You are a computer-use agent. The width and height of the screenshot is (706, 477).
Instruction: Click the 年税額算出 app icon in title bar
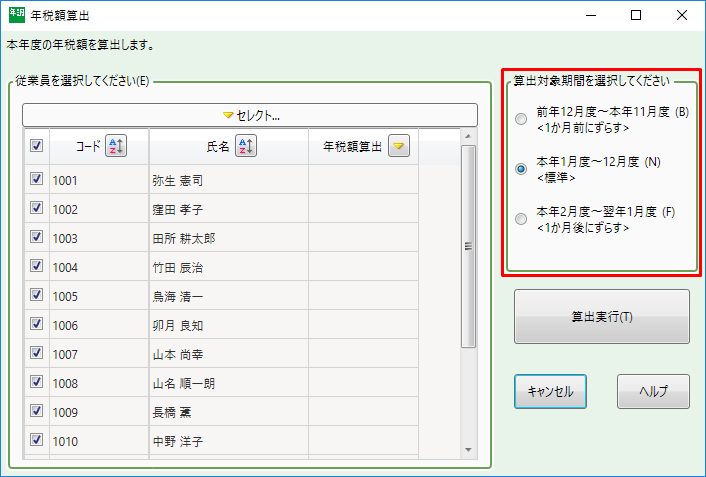16,15
